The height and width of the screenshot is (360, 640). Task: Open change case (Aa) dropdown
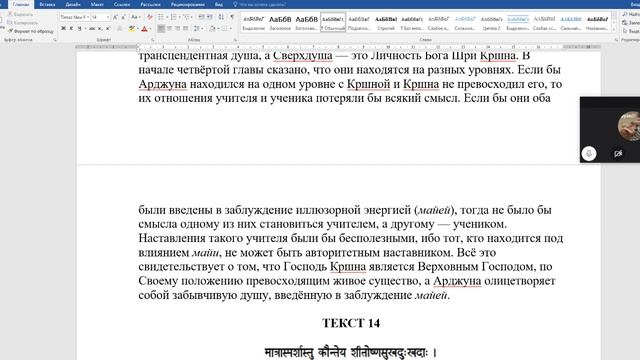pos(136,17)
